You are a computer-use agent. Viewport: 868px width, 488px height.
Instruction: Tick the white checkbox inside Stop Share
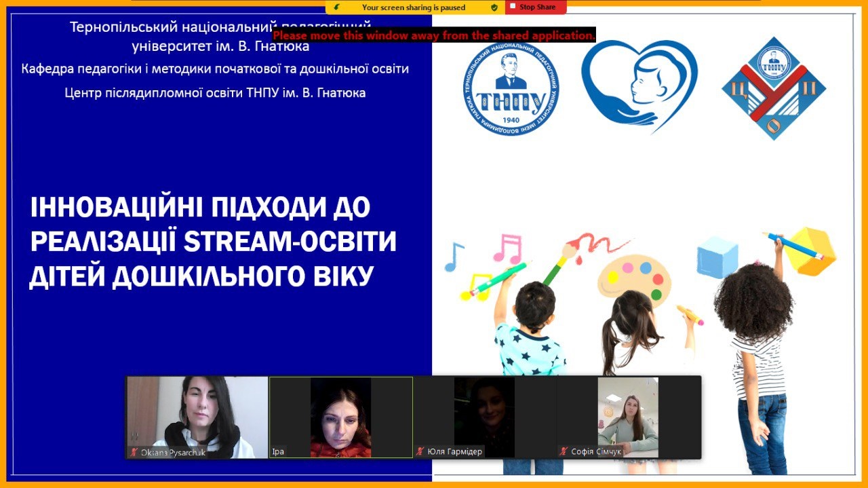[513, 7]
